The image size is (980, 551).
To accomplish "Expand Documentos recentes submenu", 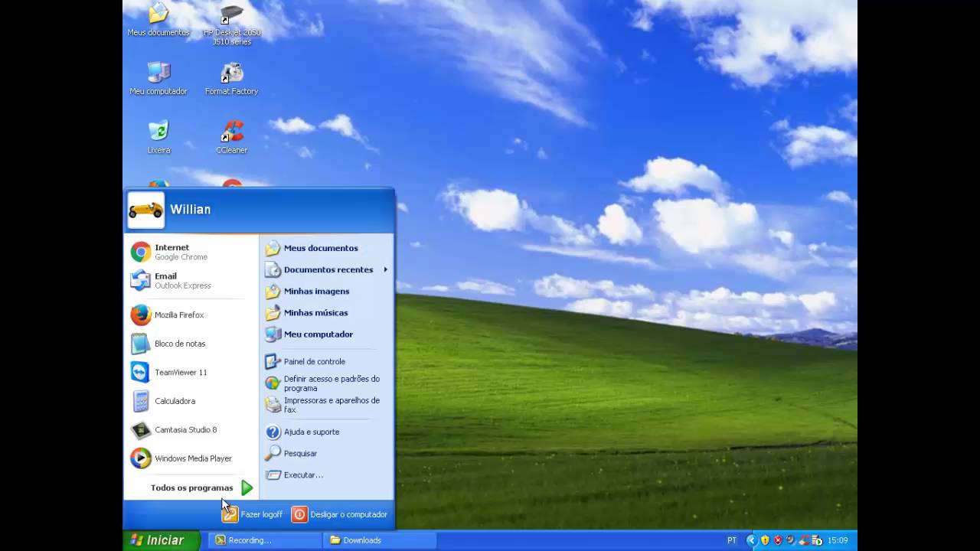I will [x=326, y=269].
